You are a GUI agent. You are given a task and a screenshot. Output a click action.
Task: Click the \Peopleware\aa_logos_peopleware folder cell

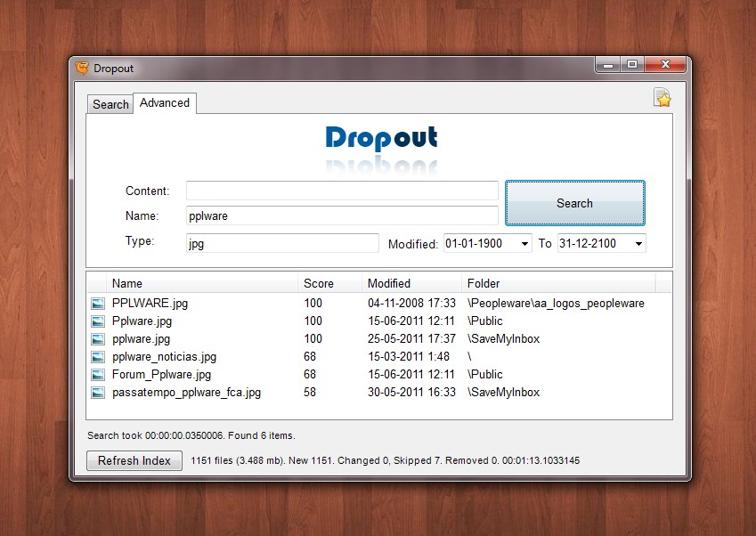[x=556, y=304]
